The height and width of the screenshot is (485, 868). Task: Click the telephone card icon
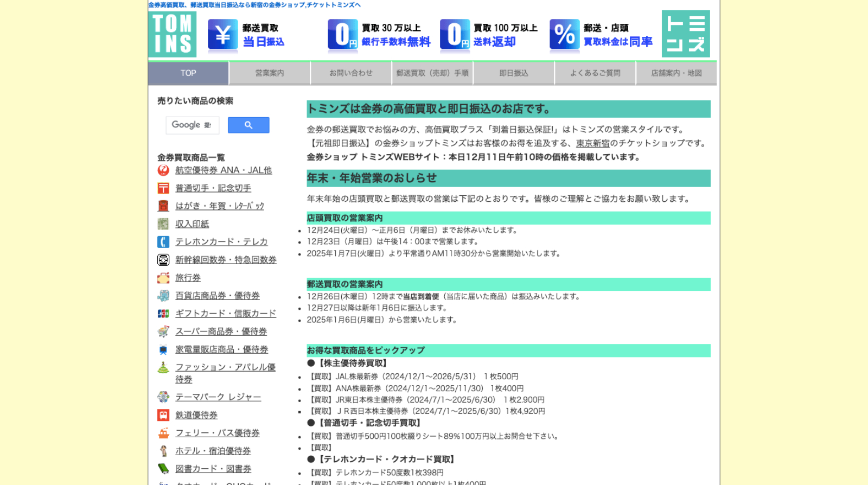coord(163,242)
